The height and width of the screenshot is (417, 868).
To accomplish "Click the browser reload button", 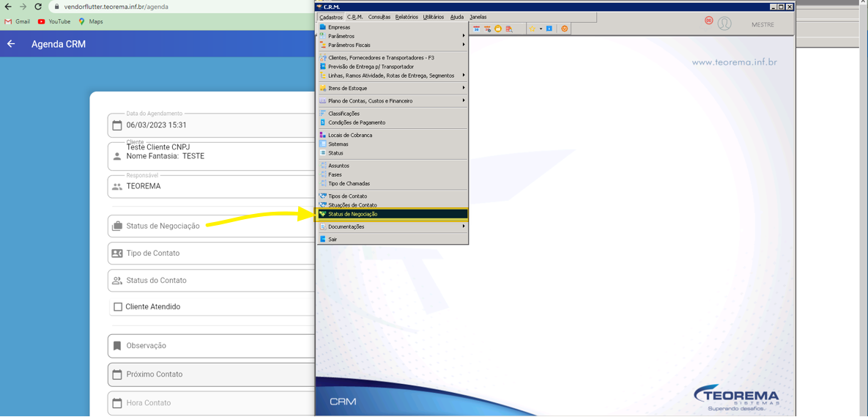I will (37, 7).
